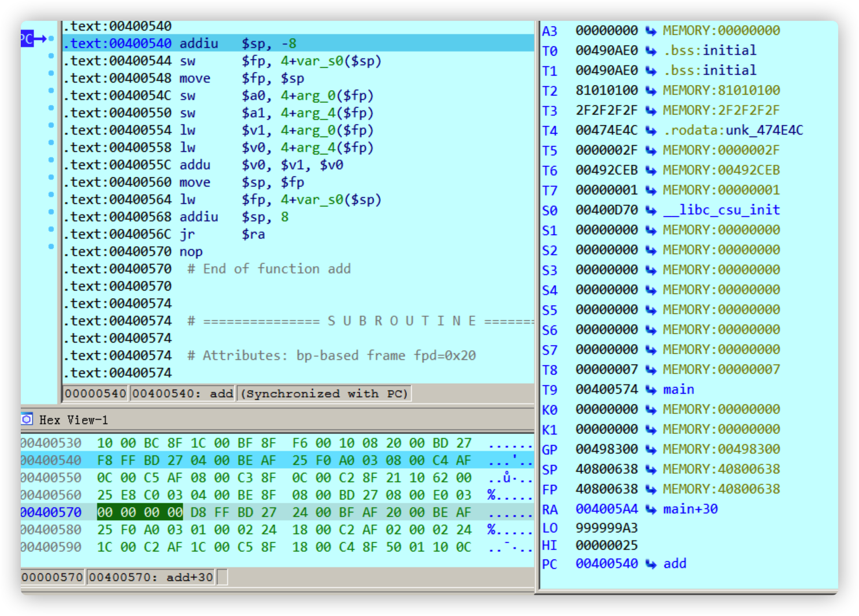The width and height of the screenshot is (859, 616).
Task: Follow the main link in T9 row
Action: point(679,389)
